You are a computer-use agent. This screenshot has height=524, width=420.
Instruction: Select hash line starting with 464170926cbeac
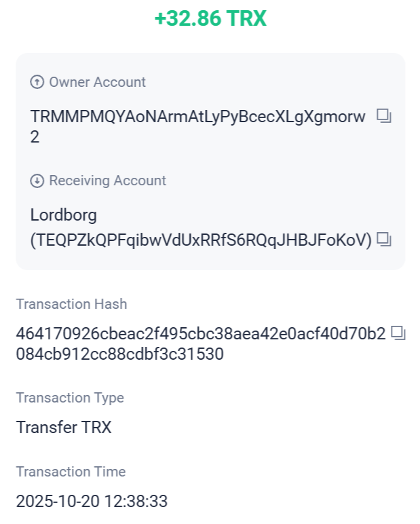coord(201,334)
